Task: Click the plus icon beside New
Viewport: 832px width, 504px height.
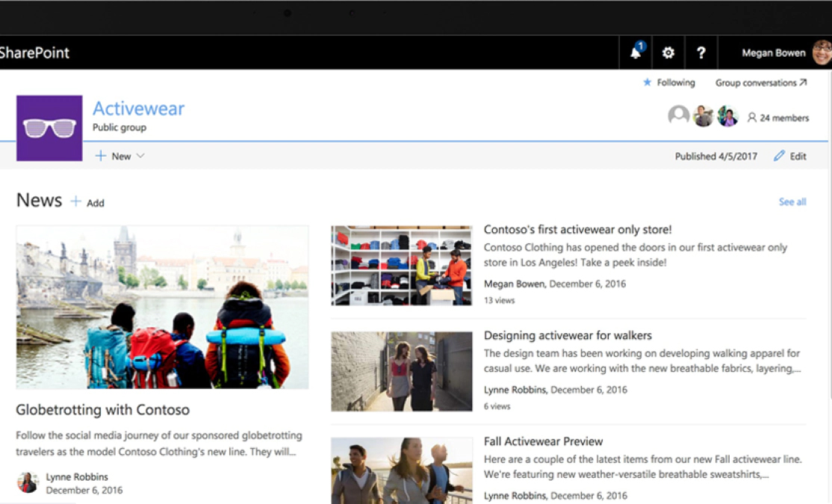Action: [100, 156]
